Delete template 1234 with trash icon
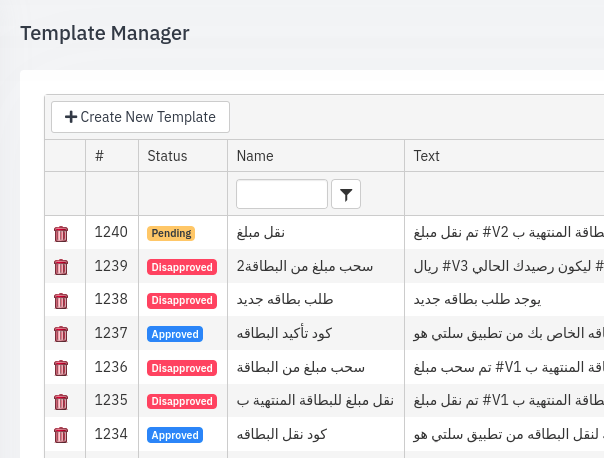The image size is (604, 458). coord(61,435)
